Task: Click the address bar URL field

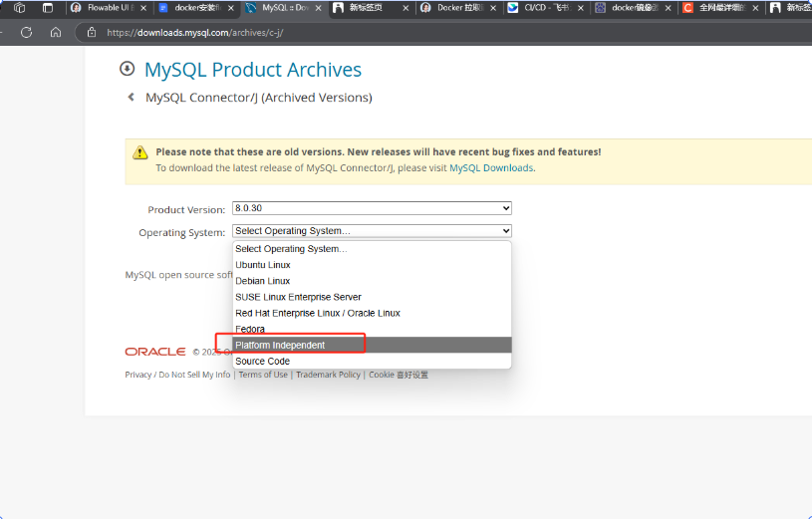Action: click(x=445, y=33)
